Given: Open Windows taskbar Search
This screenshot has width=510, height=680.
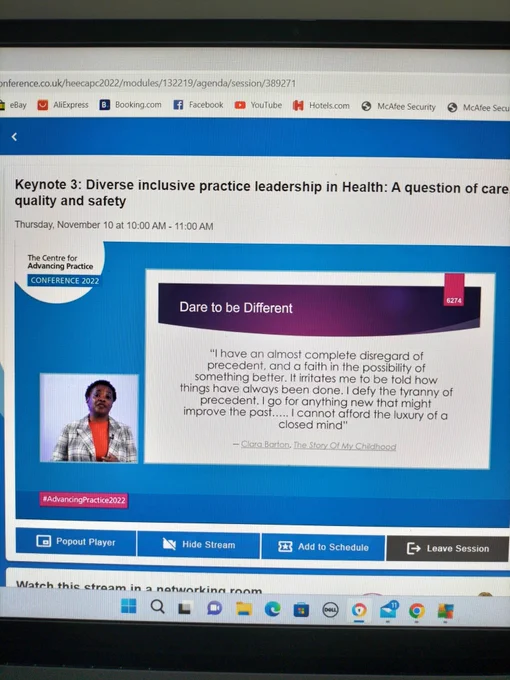Looking at the screenshot, I should (x=157, y=607).
